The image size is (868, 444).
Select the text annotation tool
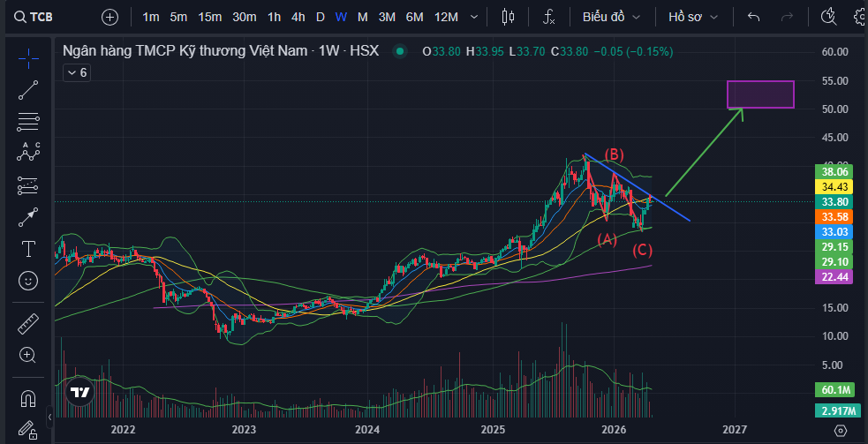27,249
